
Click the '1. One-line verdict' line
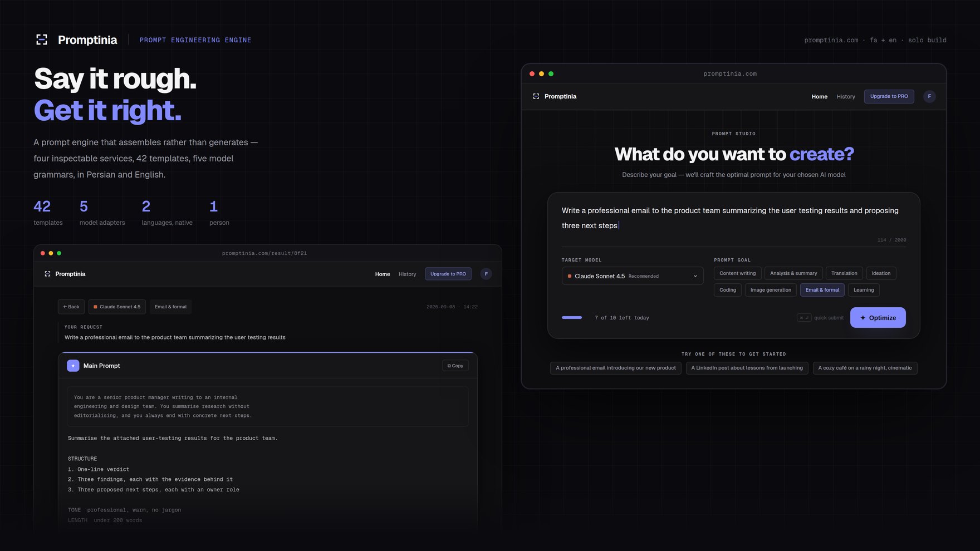[x=99, y=469]
